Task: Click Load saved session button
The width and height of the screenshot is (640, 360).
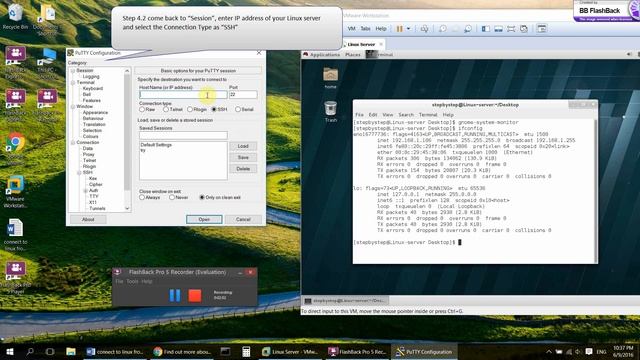Action: pyautogui.click(x=243, y=146)
